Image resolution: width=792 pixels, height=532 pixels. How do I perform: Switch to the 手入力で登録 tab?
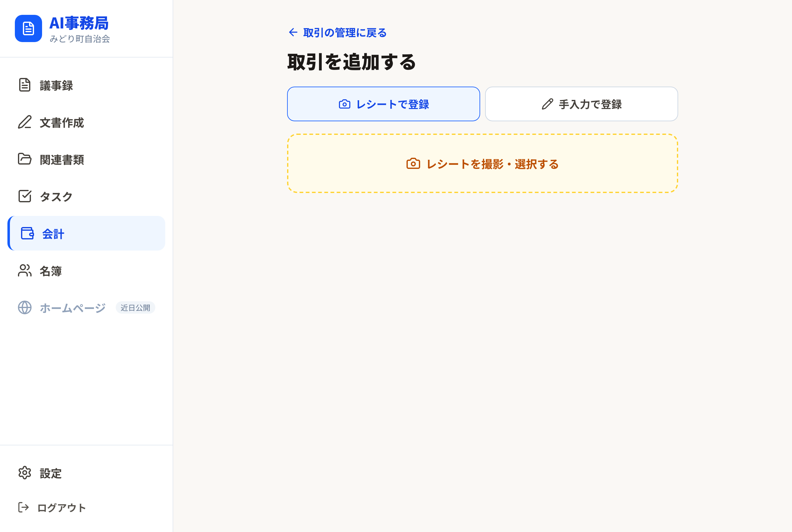coord(581,104)
